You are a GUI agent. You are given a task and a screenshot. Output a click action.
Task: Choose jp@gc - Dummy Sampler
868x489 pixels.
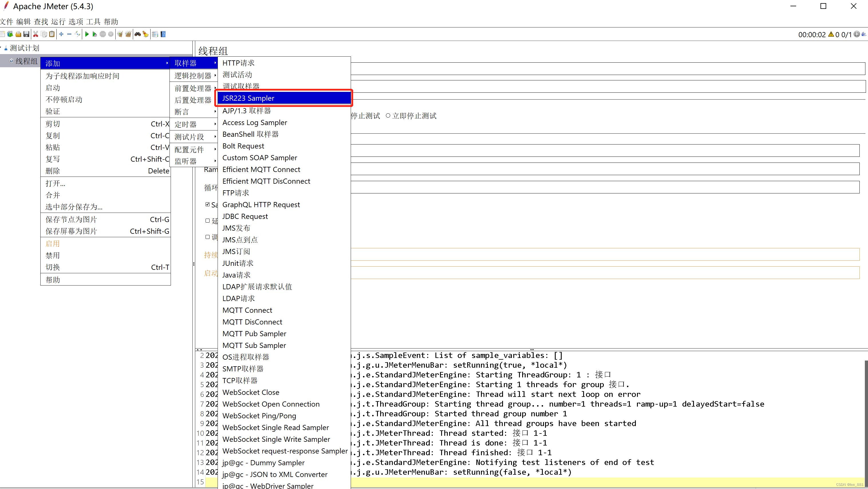(x=284, y=462)
